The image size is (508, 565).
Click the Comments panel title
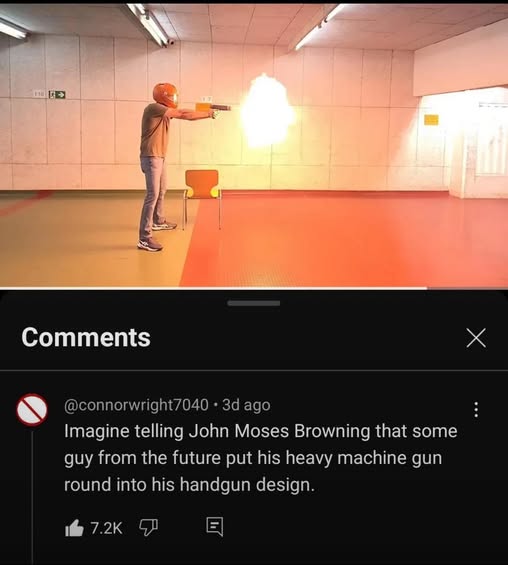(86, 338)
